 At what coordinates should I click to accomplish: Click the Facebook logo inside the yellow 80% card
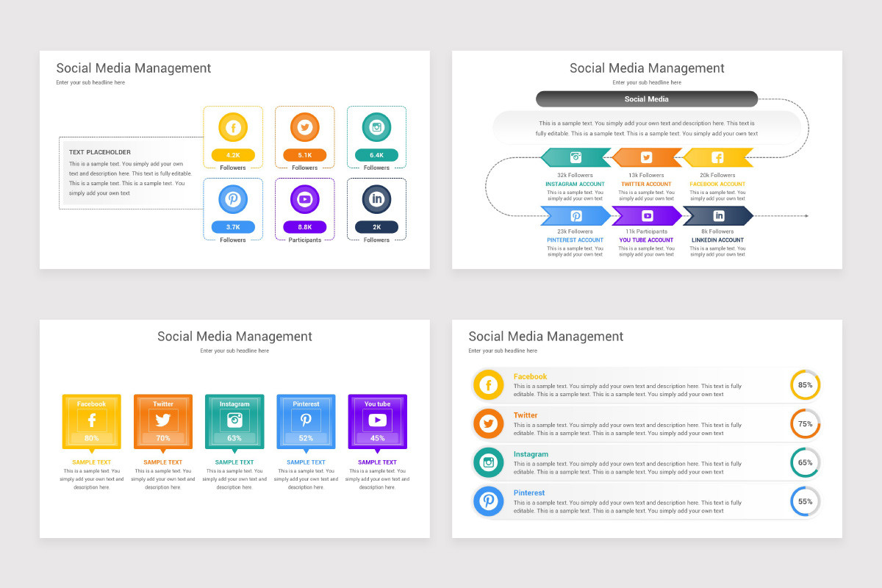click(x=92, y=420)
